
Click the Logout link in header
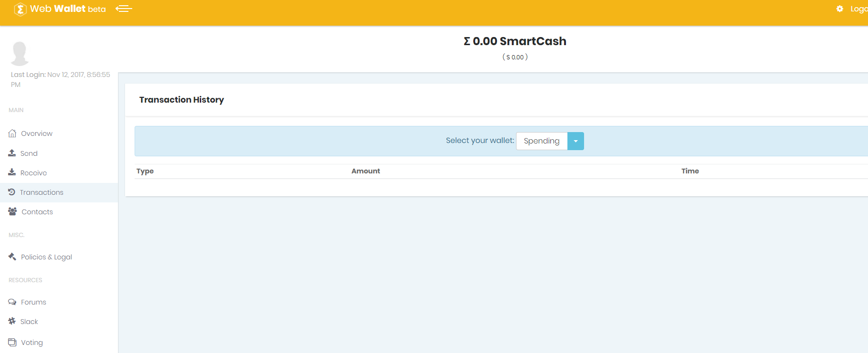(x=859, y=9)
